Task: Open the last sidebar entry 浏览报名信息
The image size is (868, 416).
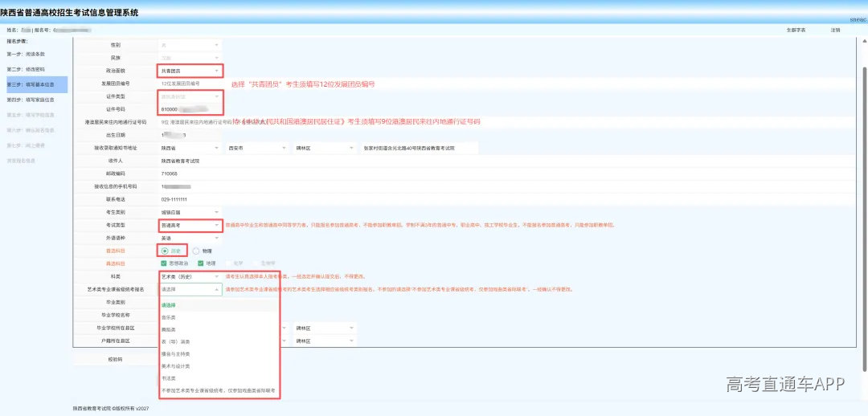Action: [21, 161]
